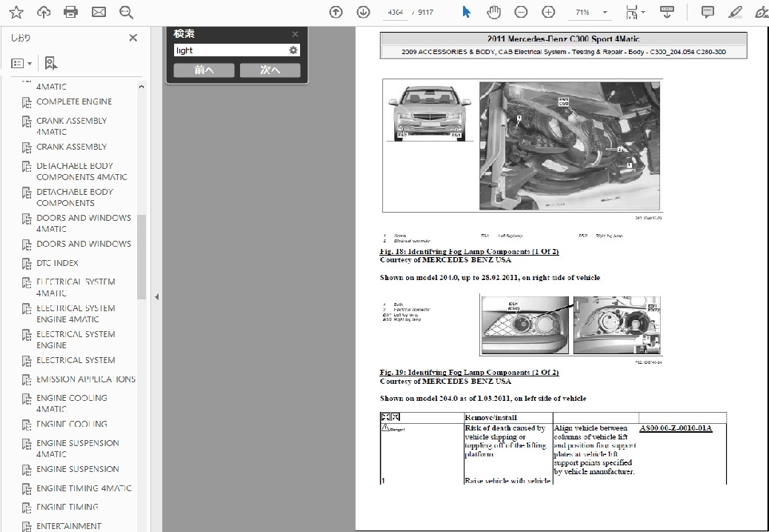Collapse the side panel with arrow handle
This screenshot has height=532, width=769.
(x=156, y=296)
